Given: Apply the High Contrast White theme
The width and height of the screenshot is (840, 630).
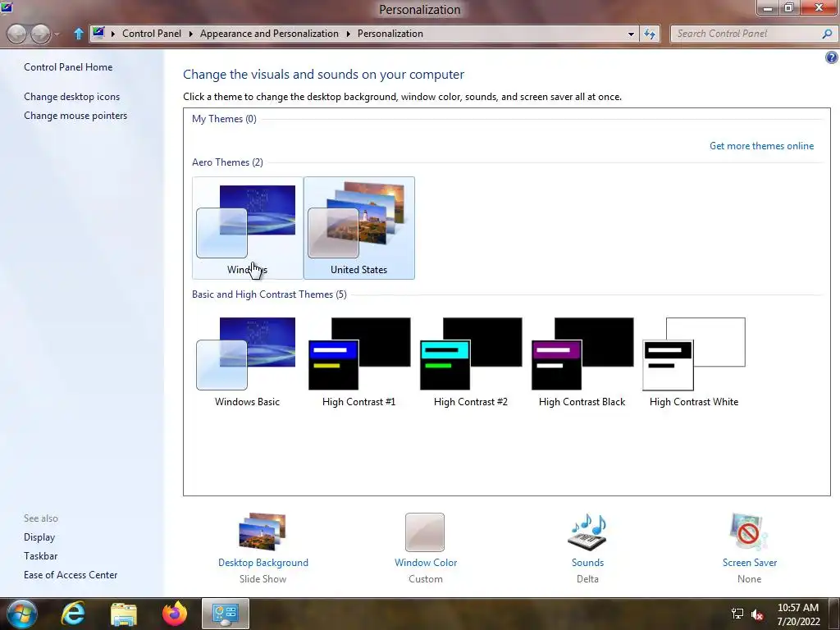Looking at the screenshot, I should click(x=694, y=362).
